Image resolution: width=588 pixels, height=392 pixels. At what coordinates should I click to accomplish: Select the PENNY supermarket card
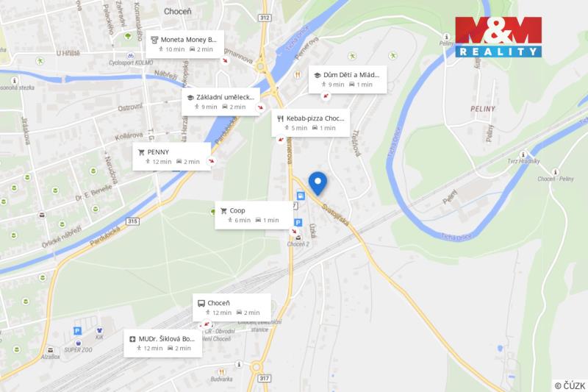click(x=171, y=157)
